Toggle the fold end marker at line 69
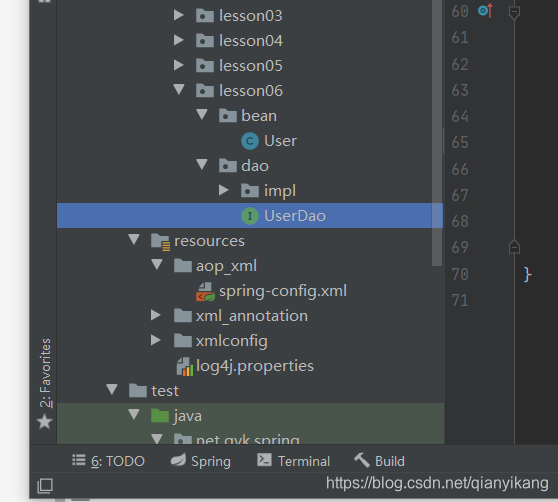Screen dimensions: 558x502 pos(514,247)
